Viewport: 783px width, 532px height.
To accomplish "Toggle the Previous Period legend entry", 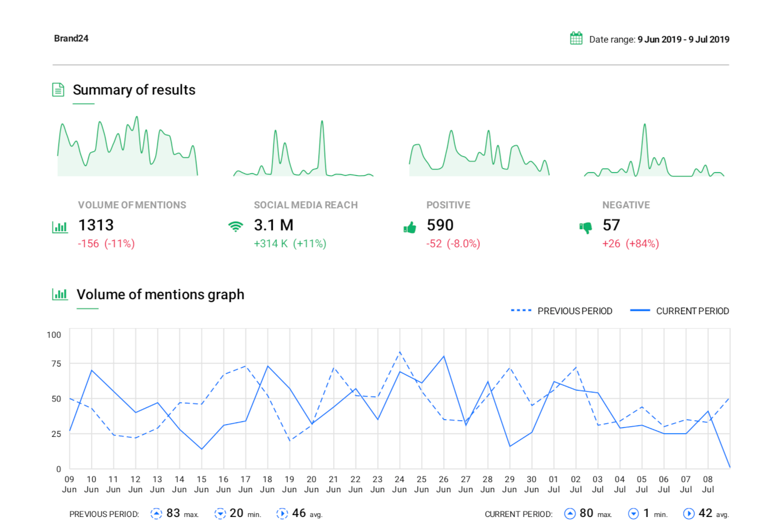I will pos(574,311).
